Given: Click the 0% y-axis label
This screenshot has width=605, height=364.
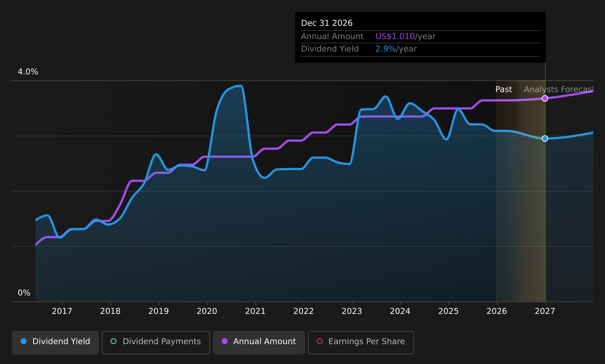Looking at the screenshot, I should coord(24,293).
